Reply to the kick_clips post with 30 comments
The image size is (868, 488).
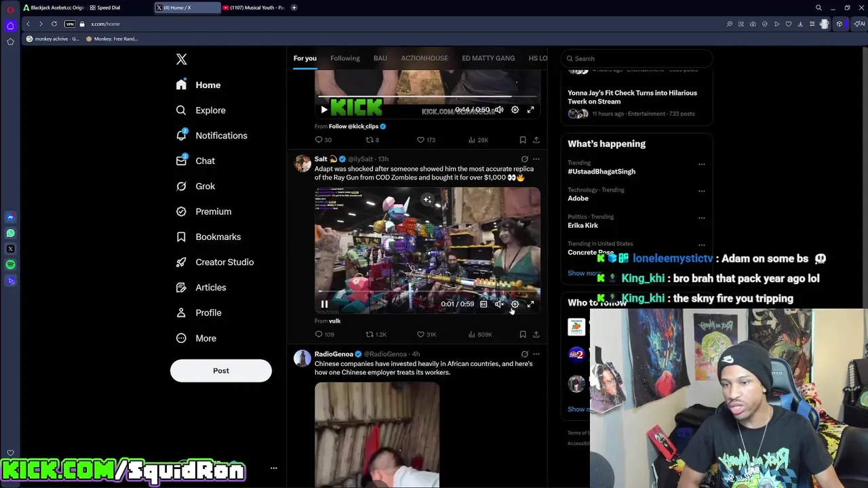tap(323, 140)
